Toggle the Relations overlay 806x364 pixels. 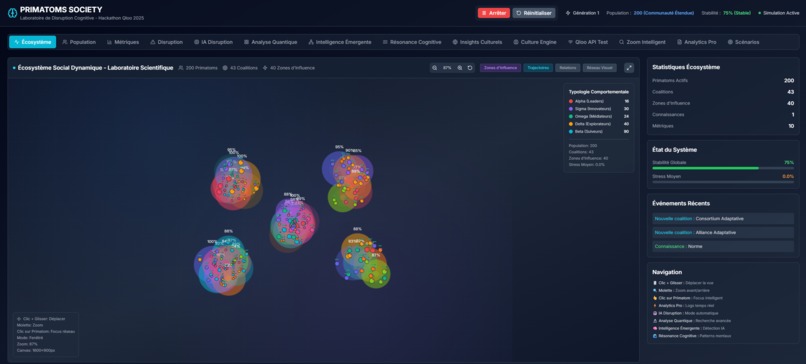point(567,68)
